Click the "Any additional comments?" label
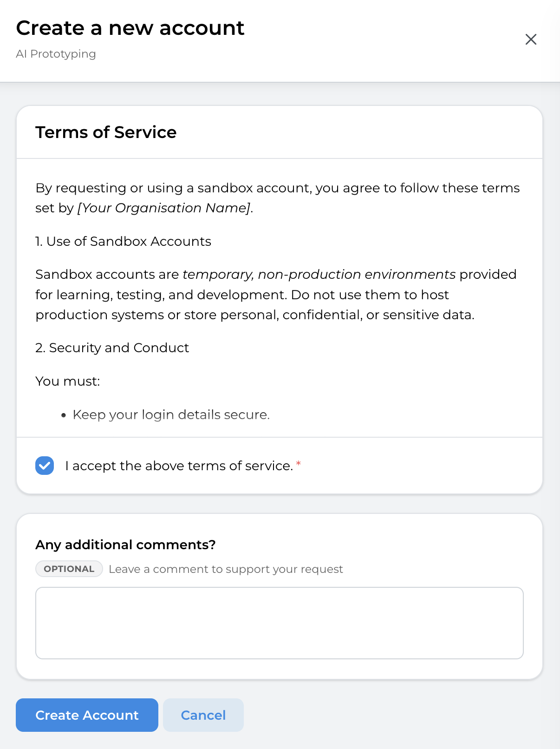 point(125,545)
